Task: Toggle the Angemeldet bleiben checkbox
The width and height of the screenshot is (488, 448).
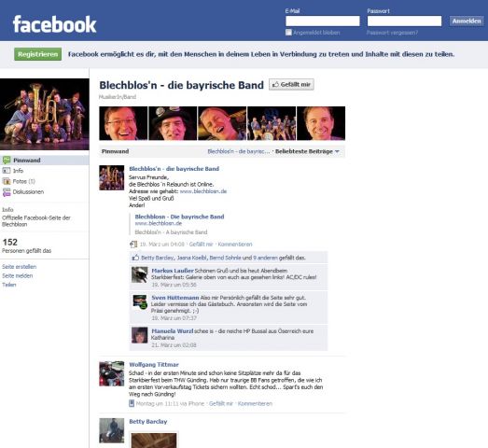Action: [x=288, y=33]
